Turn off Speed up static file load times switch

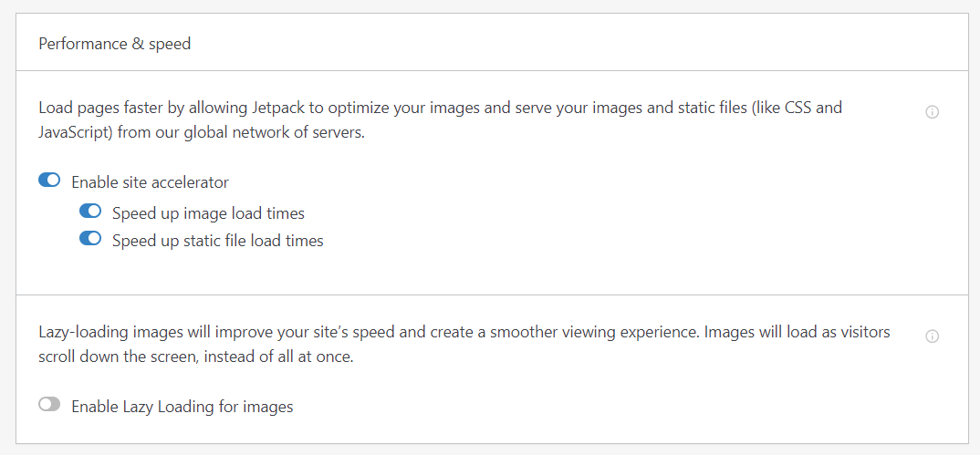coord(90,238)
